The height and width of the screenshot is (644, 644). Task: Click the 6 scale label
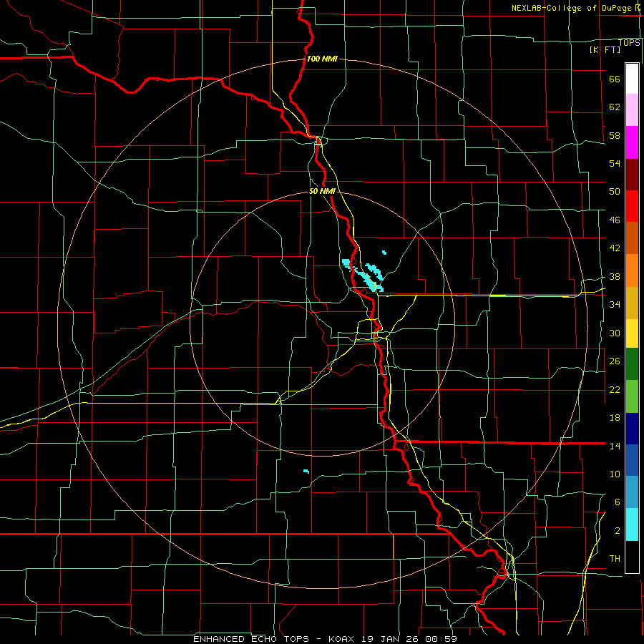pos(618,502)
